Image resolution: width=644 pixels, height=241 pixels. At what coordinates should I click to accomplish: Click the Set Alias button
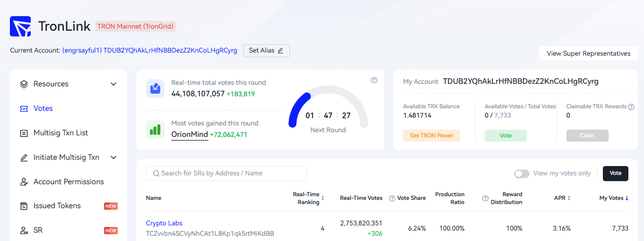(266, 50)
